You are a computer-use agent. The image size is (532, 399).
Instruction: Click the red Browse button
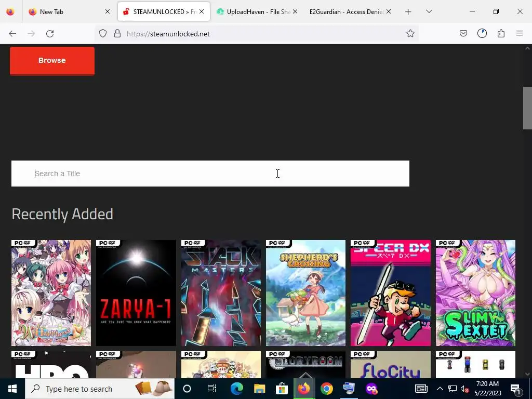pos(52,61)
